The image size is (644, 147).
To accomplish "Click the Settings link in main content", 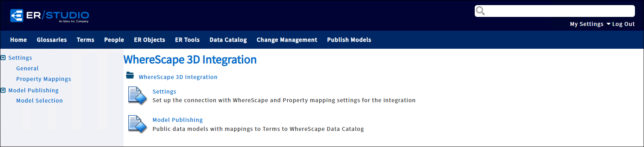I will click(165, 92).
